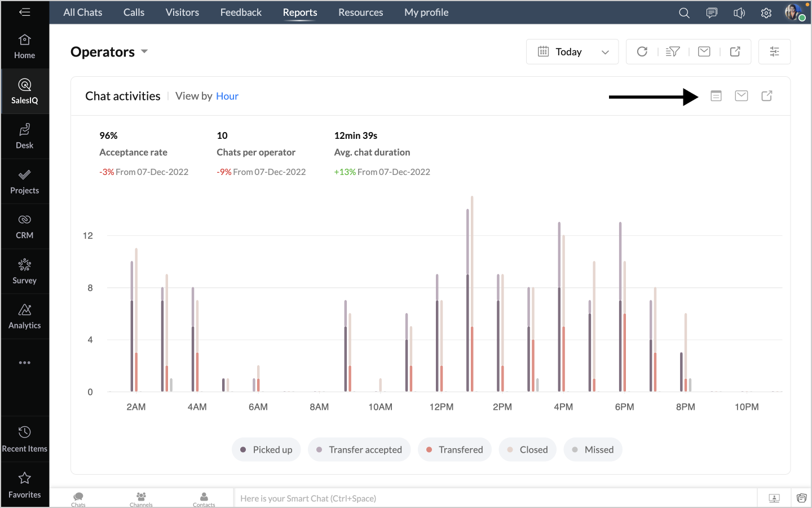Open the Today date range dropdown

(572, 52)
